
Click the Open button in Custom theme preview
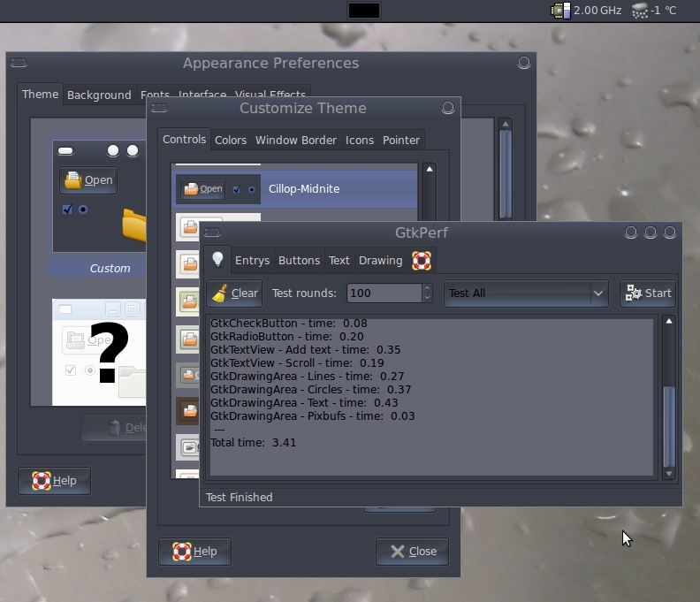coord(88,180)
